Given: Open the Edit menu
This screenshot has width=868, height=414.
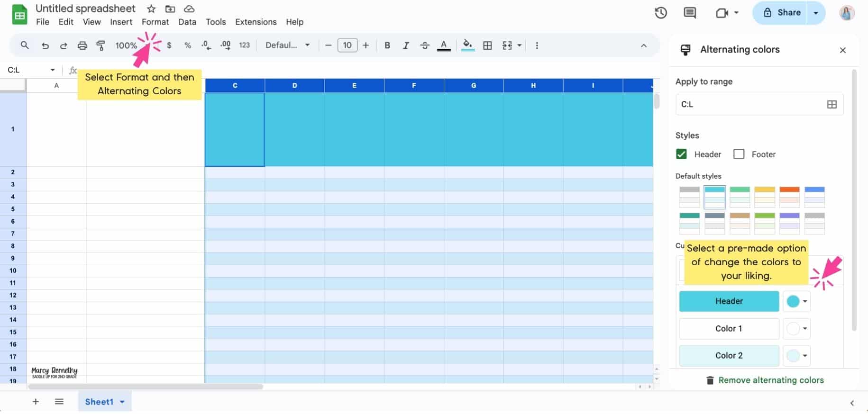Looking at the screenshot, I should [66, 22].
